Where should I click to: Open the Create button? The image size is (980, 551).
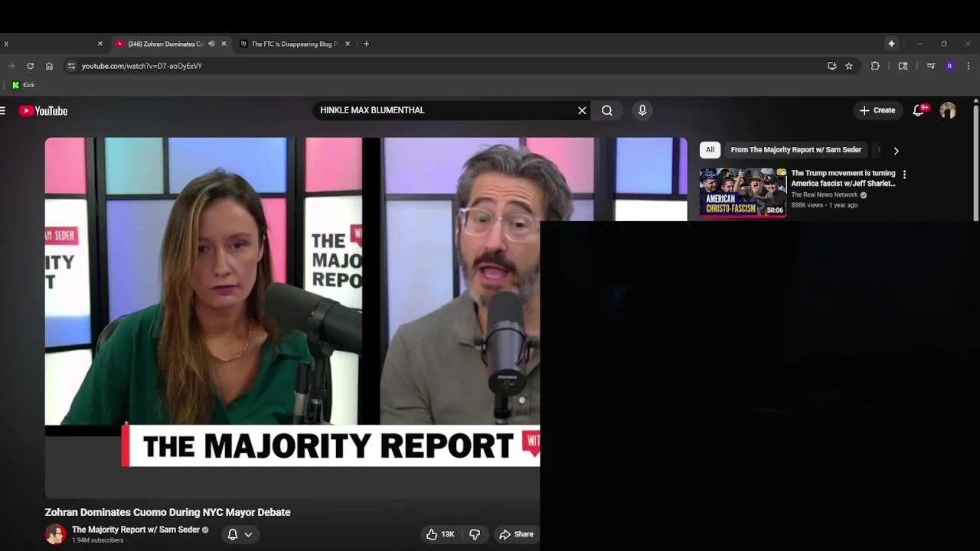[877, 111]
